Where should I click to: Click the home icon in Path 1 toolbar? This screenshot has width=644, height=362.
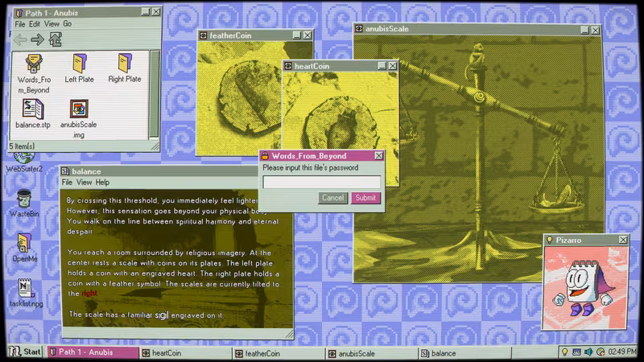(x=55, y=39)
